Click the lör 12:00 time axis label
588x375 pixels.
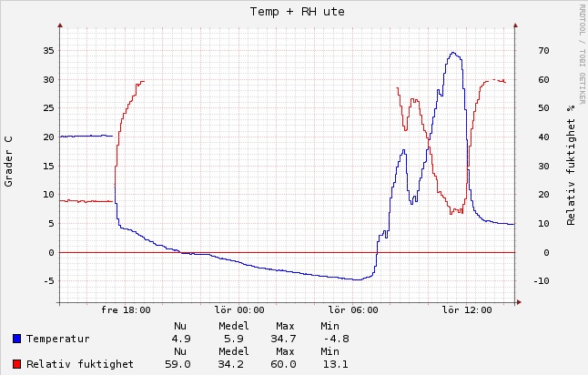tap(467, 310)
